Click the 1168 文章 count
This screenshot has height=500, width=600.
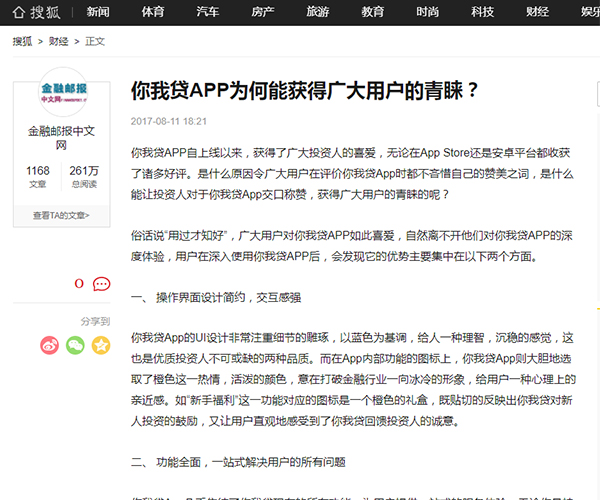click(x=38, y=176)
